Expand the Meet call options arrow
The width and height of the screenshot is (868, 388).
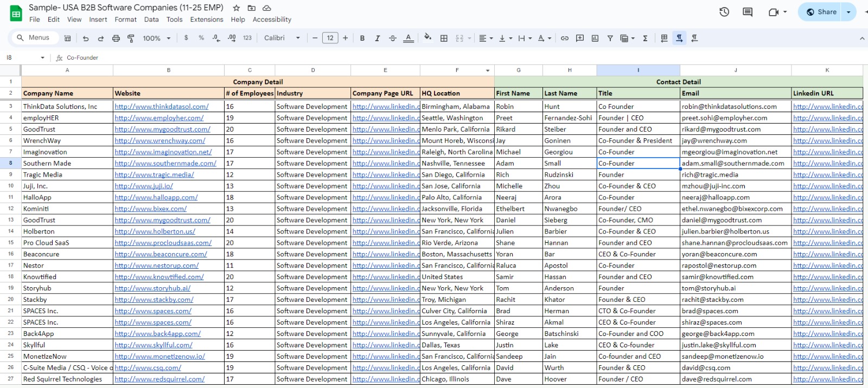pyautogui.click(x=785, y=12)
